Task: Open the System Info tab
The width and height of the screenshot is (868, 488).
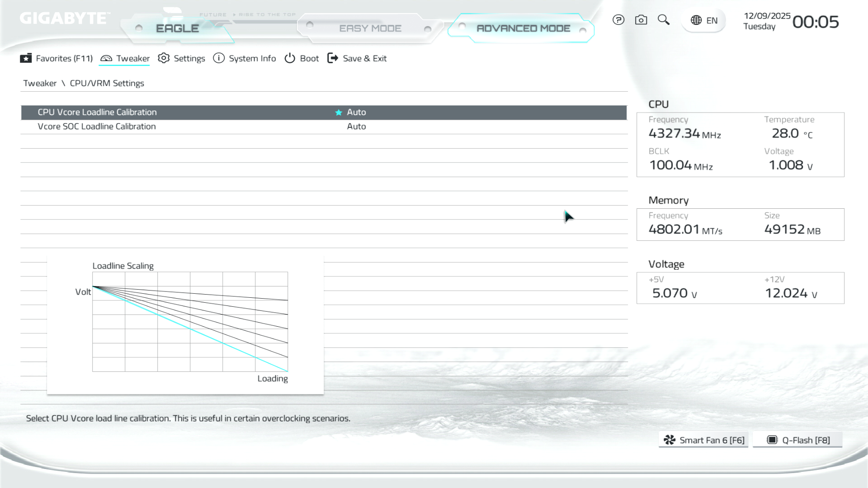Action: (252, 58)
